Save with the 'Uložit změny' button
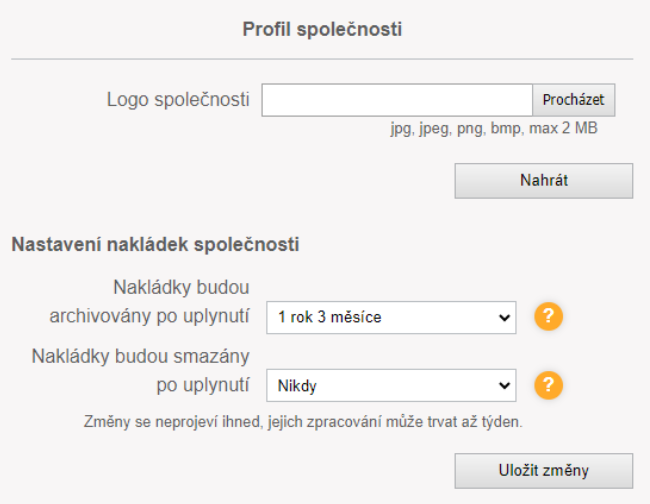650x504 pixels. (543, 471)
